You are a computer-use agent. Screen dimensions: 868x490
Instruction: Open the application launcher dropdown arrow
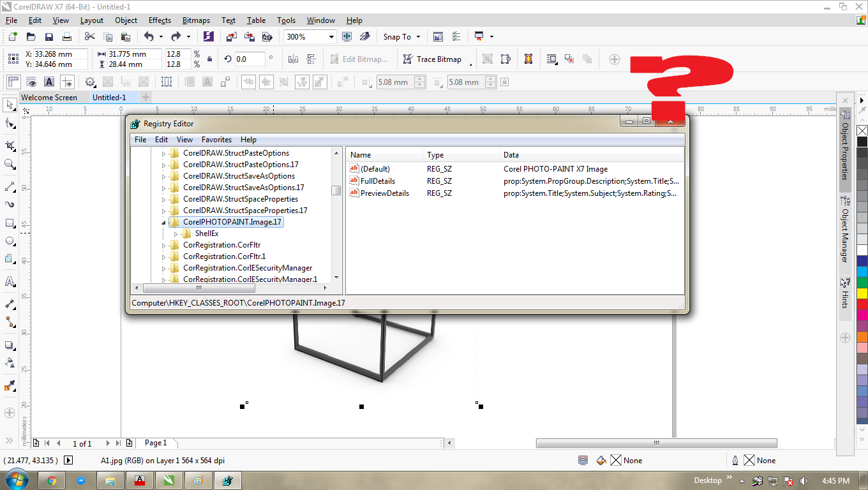tap(491, 36)
